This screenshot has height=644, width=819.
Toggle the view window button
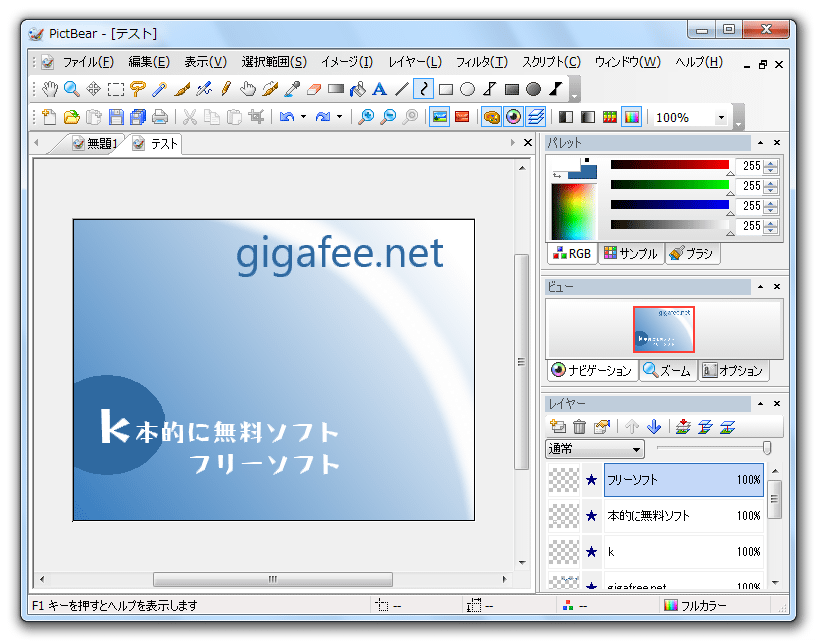pyautogui.click(x=514, y=117)
